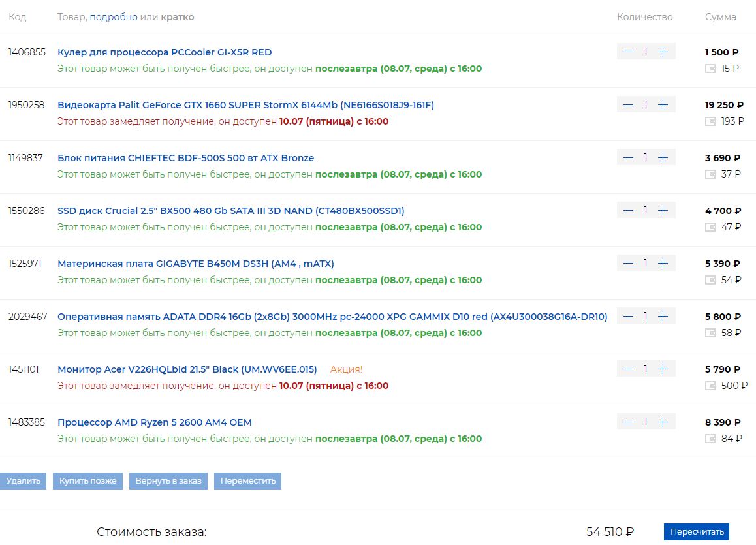Click the order total 54 510 ₽
756x545 pixels.
(610, 532)
